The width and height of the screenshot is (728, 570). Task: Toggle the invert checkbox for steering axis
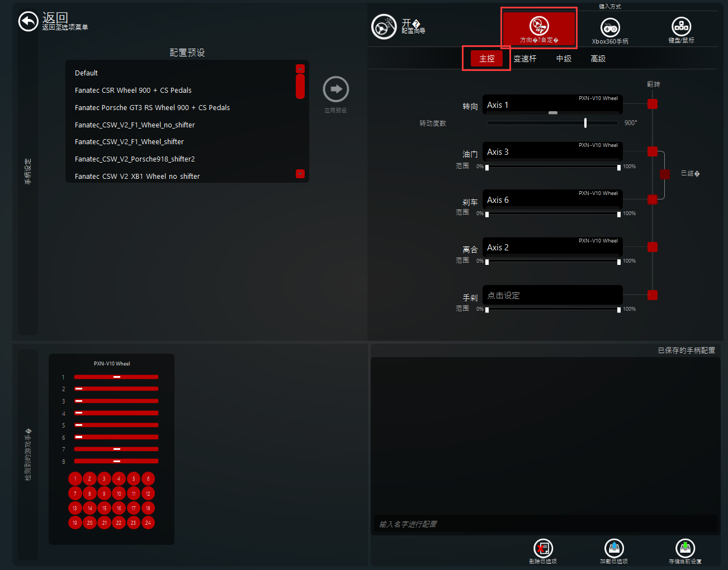[652, 104]
